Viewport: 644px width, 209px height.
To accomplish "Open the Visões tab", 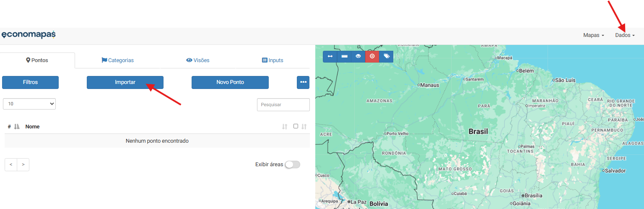I will (198, 60).
